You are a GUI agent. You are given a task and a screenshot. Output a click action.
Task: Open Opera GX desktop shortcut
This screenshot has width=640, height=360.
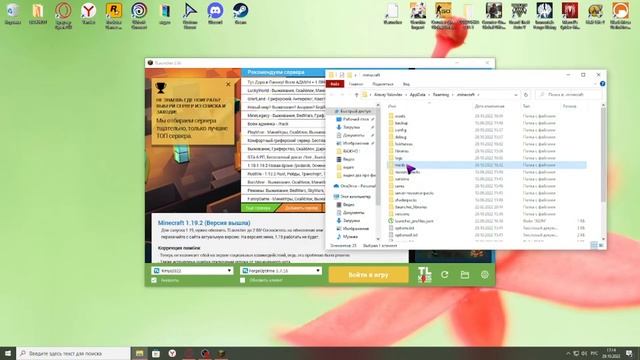click(x=63, y=16)
